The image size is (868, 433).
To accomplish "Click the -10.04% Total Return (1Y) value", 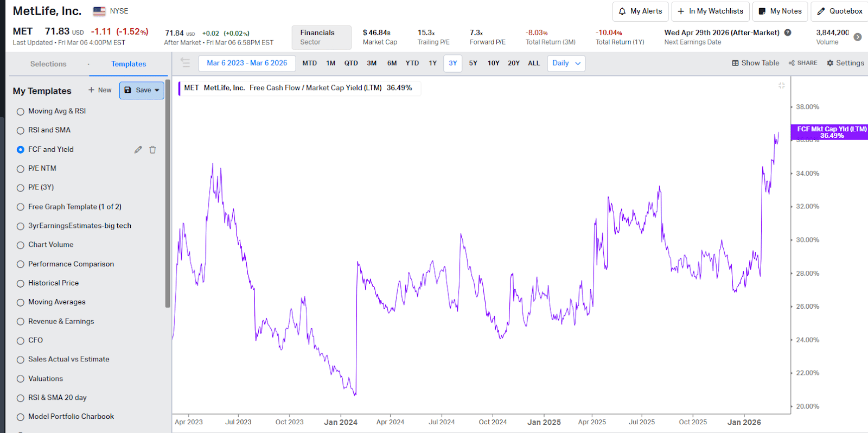I will click(609, 33).
